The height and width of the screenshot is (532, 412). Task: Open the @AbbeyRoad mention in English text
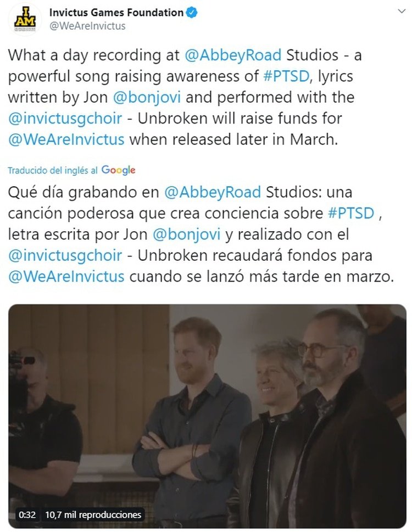click(233, 55)
